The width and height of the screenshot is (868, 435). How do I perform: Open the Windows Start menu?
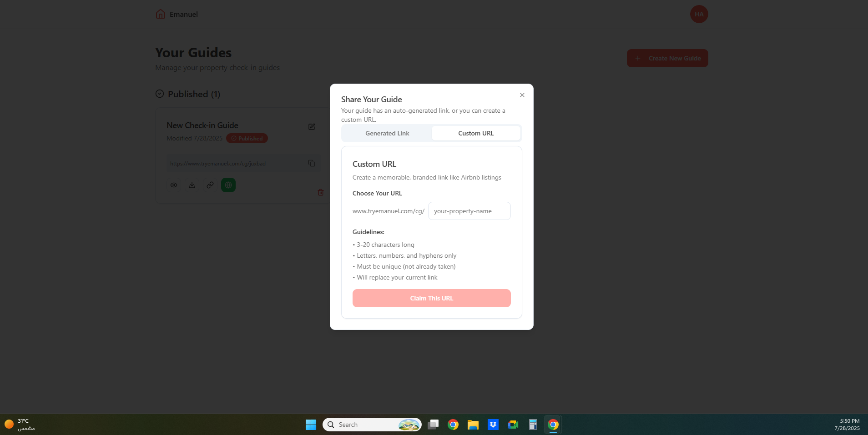point(311,425)
